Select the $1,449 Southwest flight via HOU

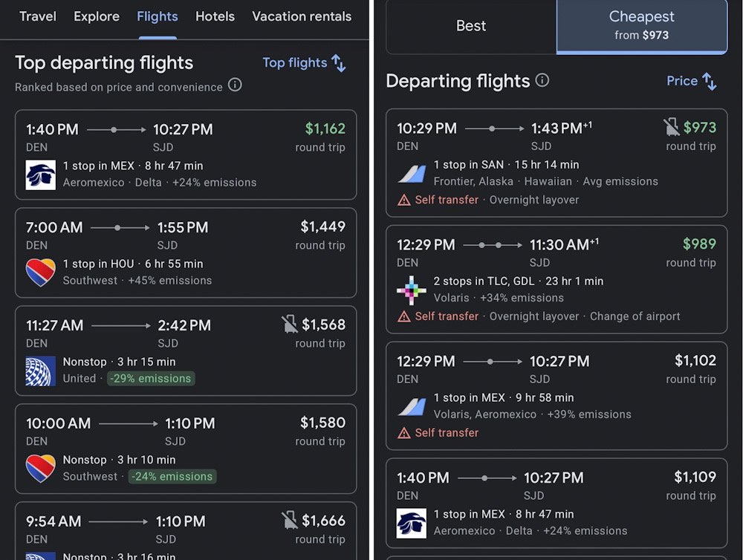pyautogui.click(x=186, y=253)
